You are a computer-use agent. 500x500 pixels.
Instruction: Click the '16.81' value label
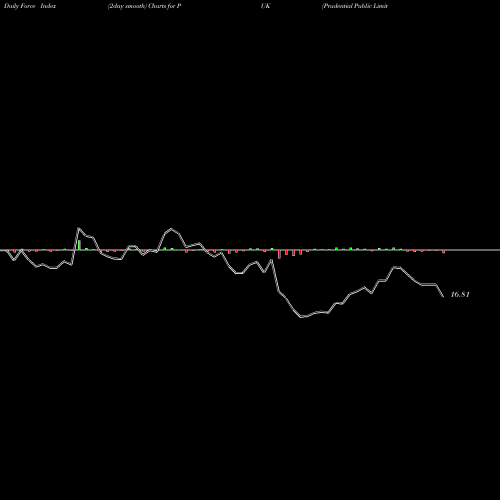pos(460,294)
